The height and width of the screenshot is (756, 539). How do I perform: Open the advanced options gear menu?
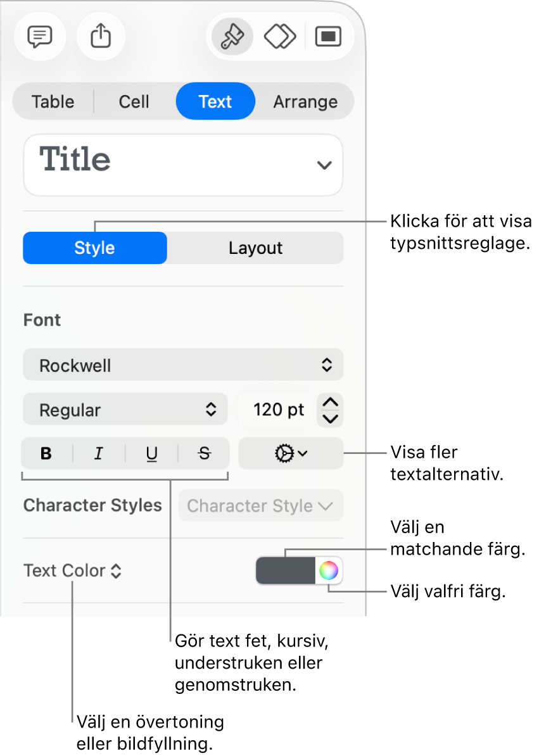291,453
